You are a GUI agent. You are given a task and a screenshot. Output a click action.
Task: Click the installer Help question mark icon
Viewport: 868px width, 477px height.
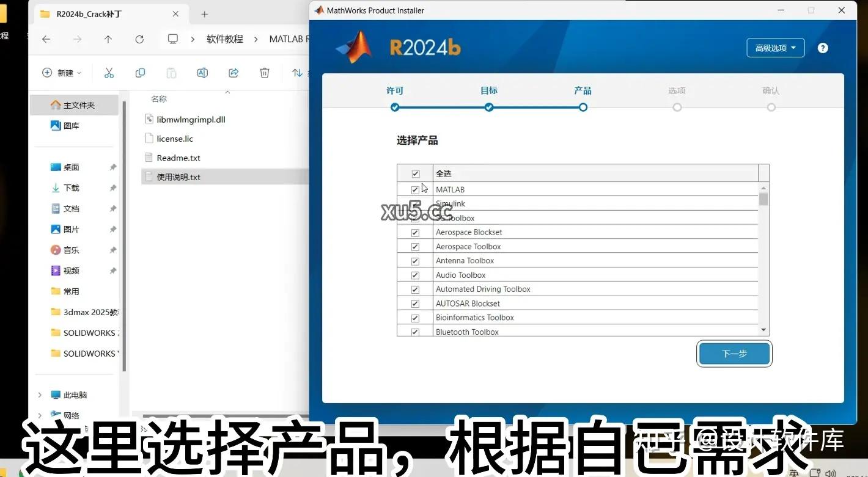(822, 48)
